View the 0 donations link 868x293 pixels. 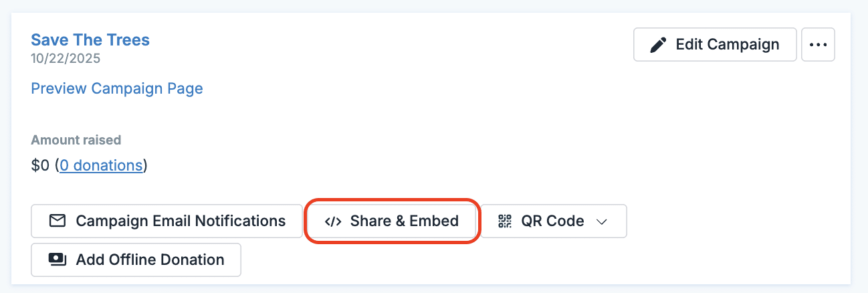(101, 165)
